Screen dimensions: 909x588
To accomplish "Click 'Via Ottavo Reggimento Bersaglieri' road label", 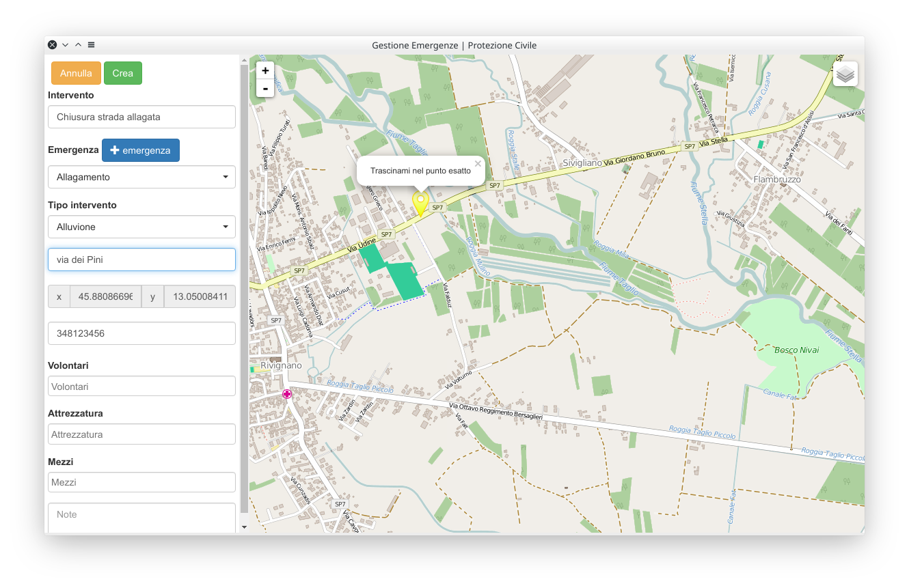I will click(496, 410).
